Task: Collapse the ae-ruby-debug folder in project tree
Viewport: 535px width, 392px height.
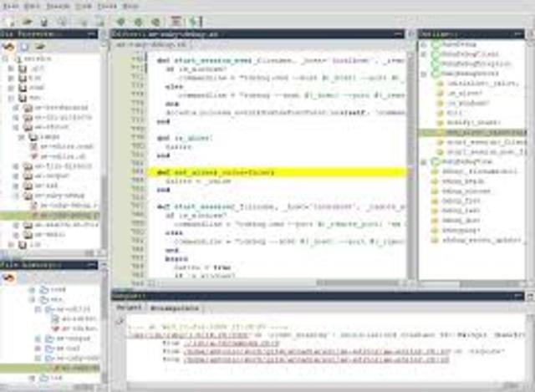Action: pos(15,196)
